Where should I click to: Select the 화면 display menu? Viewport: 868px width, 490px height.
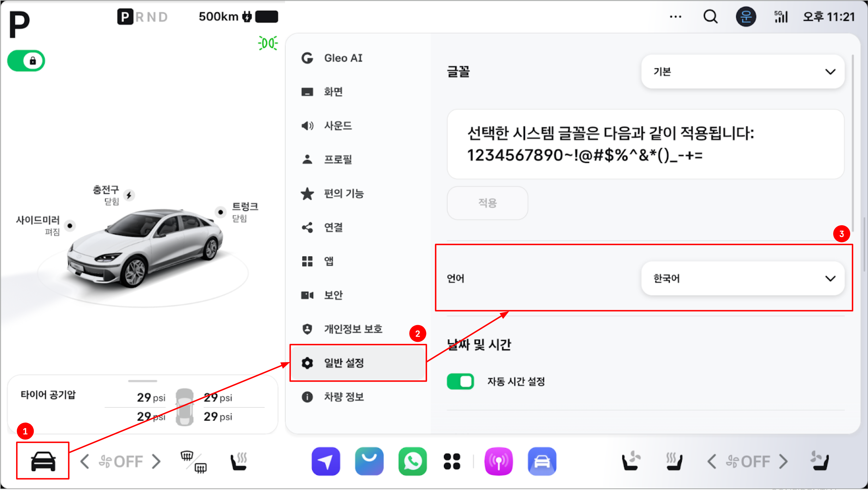[333, 92]
